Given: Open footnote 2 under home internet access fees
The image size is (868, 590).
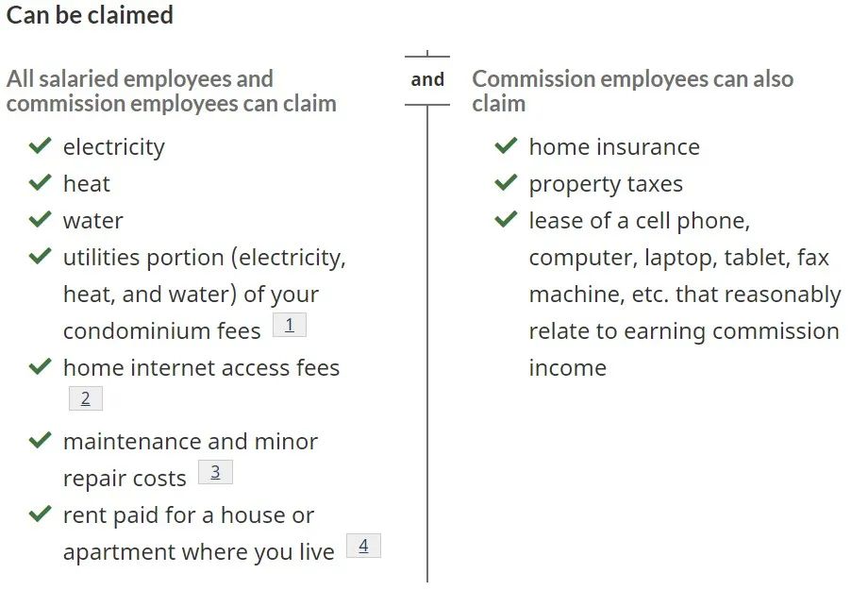Looking at the screenshot, I should click(x=85, y=398).
